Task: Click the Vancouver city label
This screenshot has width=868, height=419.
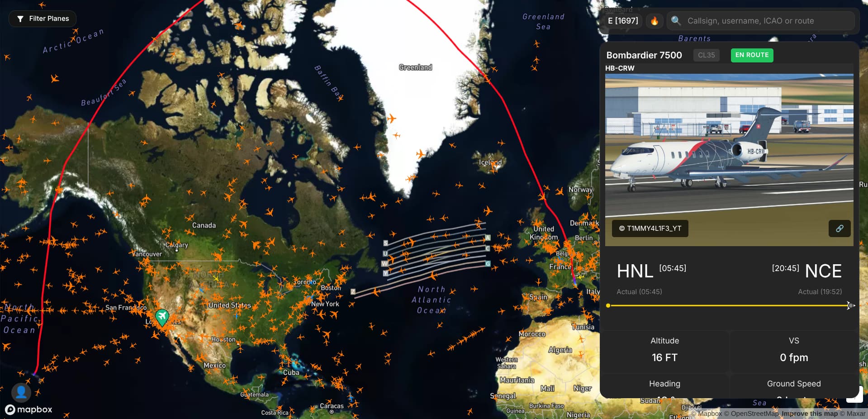Action: (147, 254)
